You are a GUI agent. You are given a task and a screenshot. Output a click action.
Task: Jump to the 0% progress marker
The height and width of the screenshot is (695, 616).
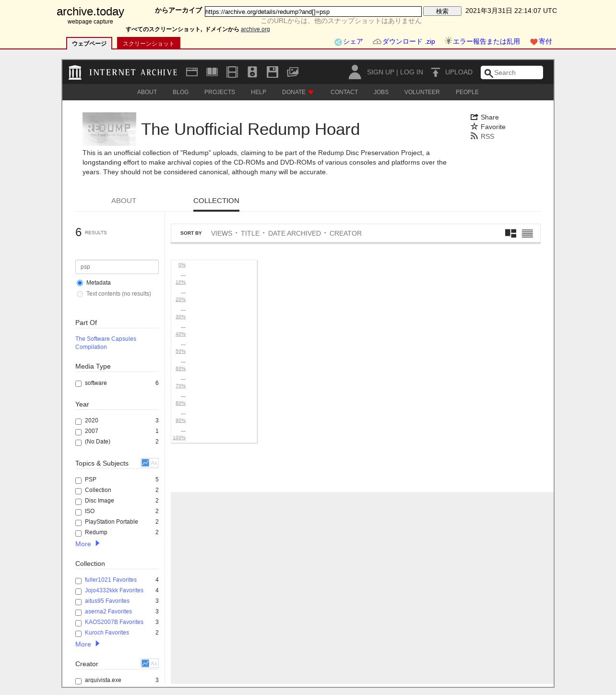(x=182, y=265)
